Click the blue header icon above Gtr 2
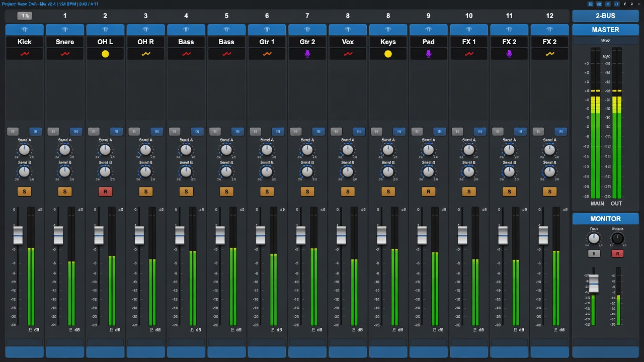The image size is (644, 362). [307, 30]
